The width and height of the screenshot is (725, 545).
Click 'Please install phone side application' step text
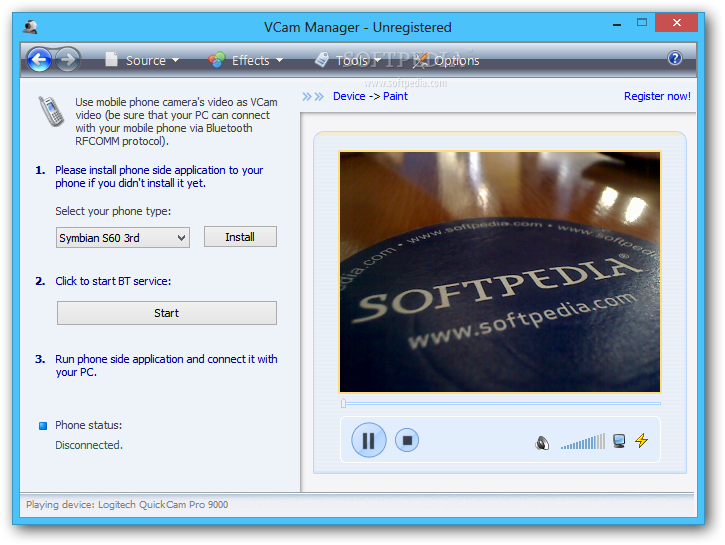point(159,177)
